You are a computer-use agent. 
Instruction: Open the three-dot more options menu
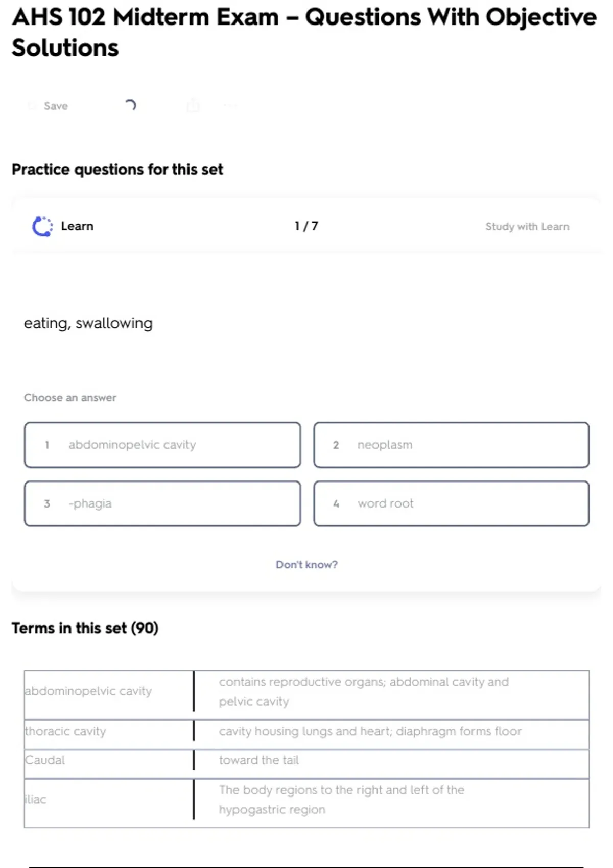[x=230, y=106]
